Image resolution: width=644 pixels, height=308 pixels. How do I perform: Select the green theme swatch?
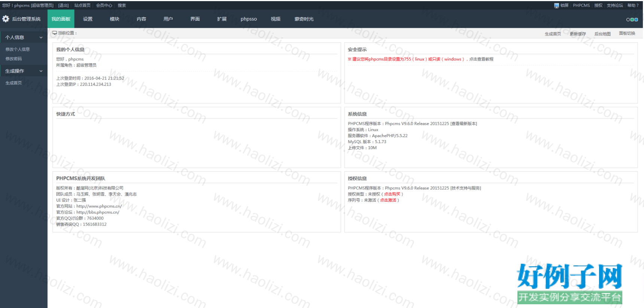tap(632, 19)
